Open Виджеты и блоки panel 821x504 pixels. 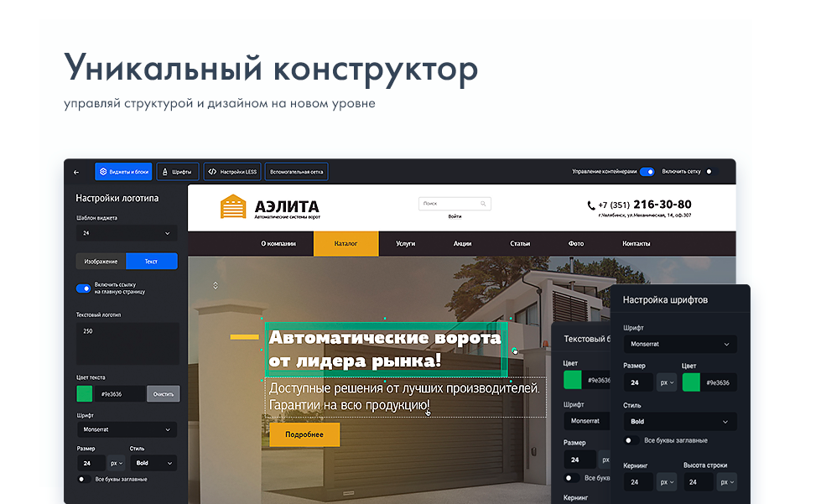pos(123,172)
